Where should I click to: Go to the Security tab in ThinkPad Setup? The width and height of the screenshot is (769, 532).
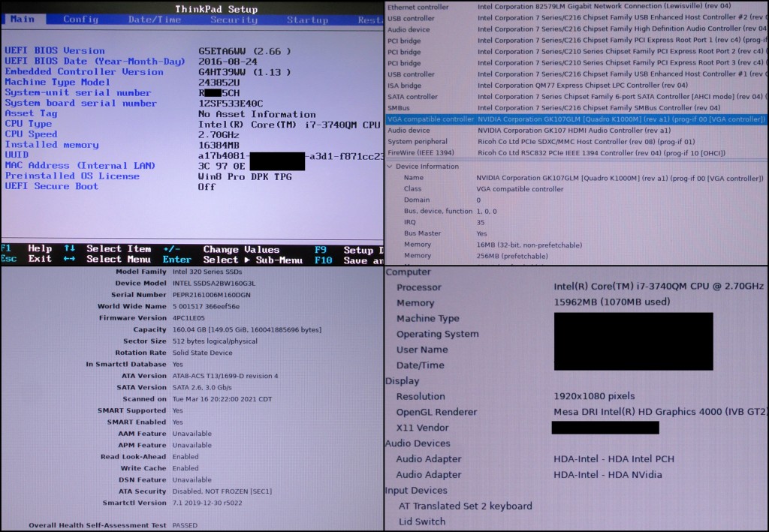234,20
